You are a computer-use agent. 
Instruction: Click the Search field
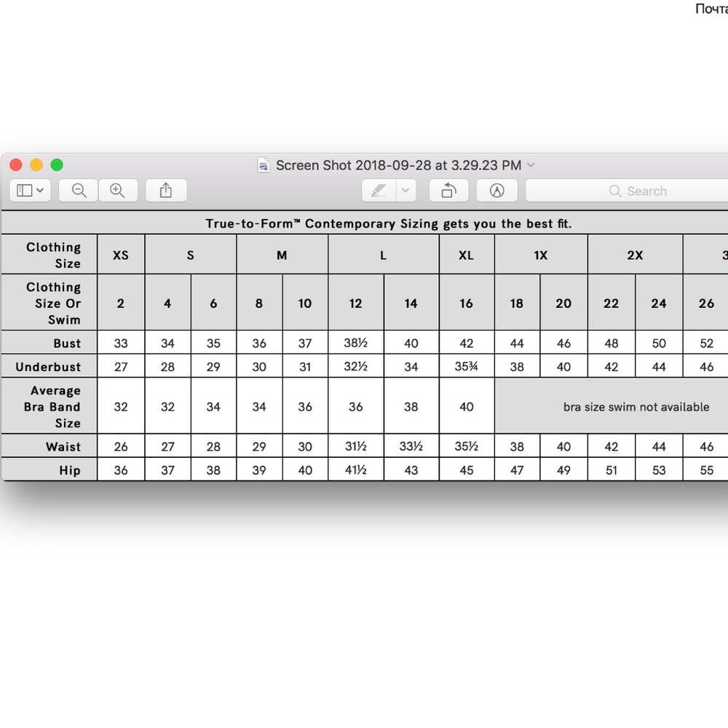click(x=627, y=190)
